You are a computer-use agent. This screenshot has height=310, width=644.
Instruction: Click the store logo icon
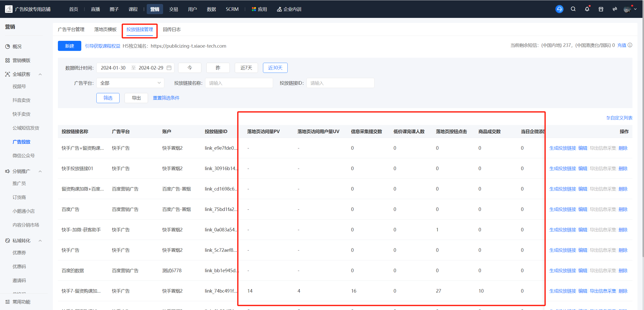[x=9, y=9]
